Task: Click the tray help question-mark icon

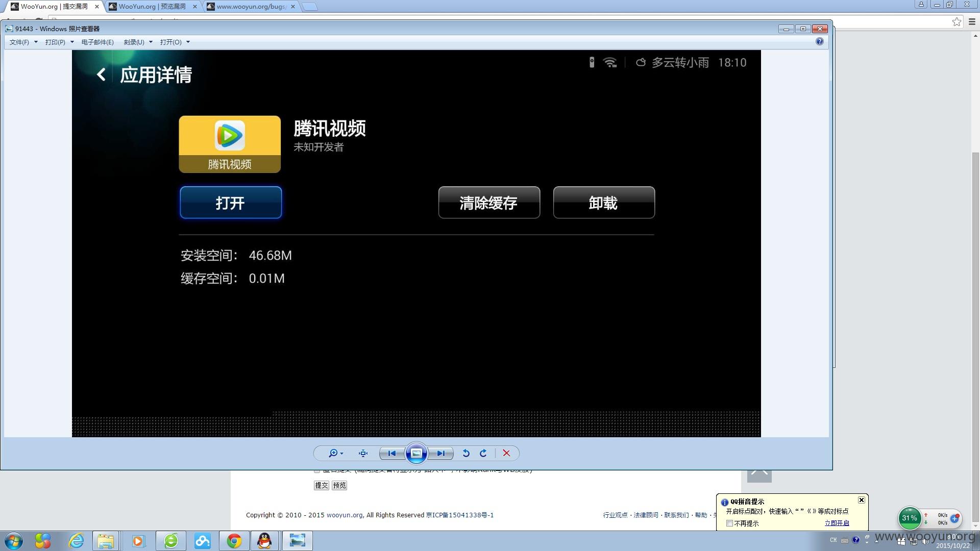Action: pos(856,540)
